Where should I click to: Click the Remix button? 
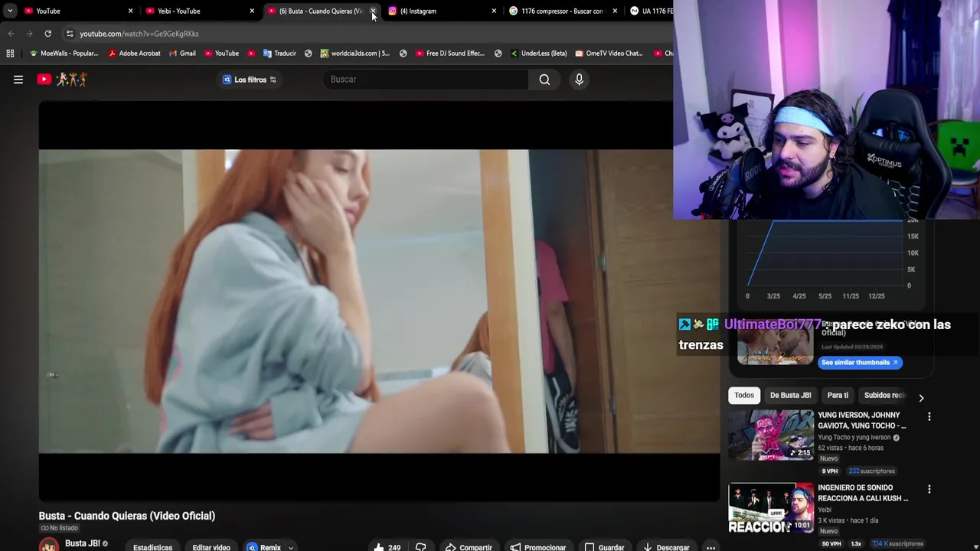(x=265, y=547)
